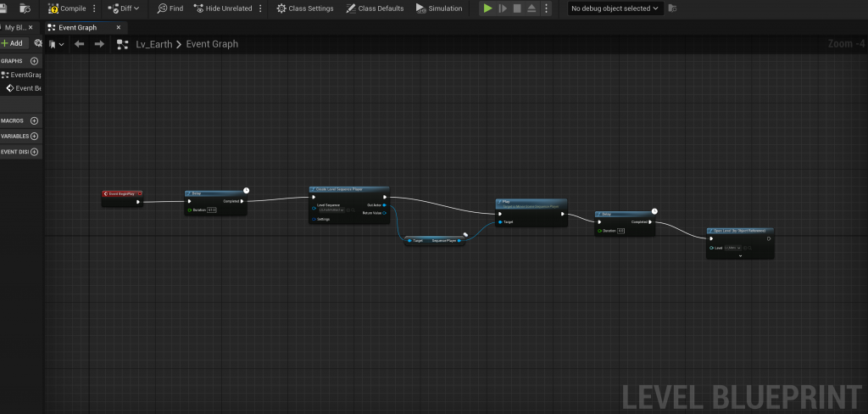Select EventGraph in the graphs tree
Screen dimensions: 868x414
(21, 75)
